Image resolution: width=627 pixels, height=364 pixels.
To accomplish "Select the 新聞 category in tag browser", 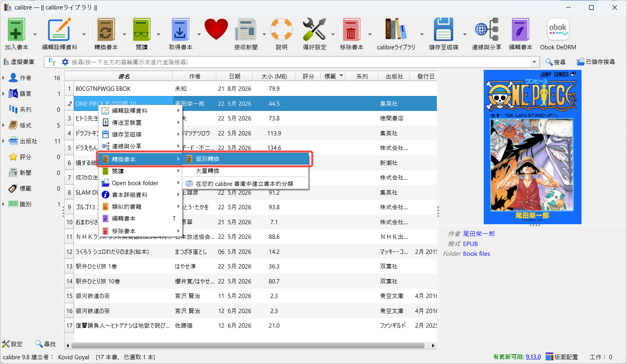I will 25,173.
